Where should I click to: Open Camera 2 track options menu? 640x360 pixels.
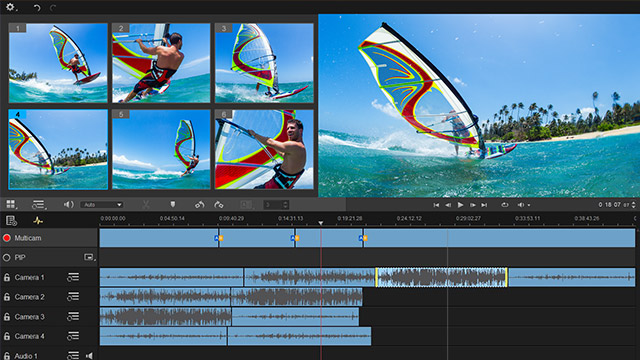73,297
